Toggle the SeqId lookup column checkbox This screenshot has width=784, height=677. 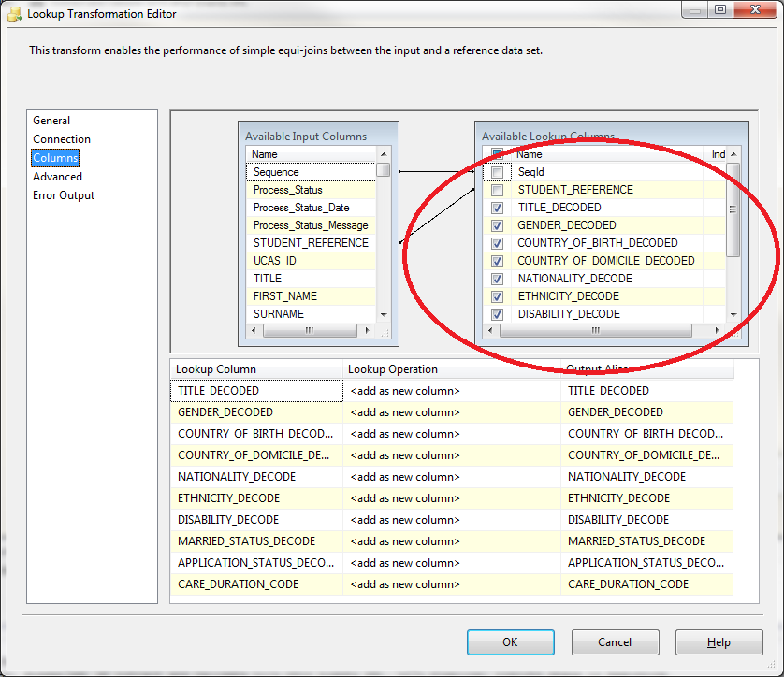point(497,173)
